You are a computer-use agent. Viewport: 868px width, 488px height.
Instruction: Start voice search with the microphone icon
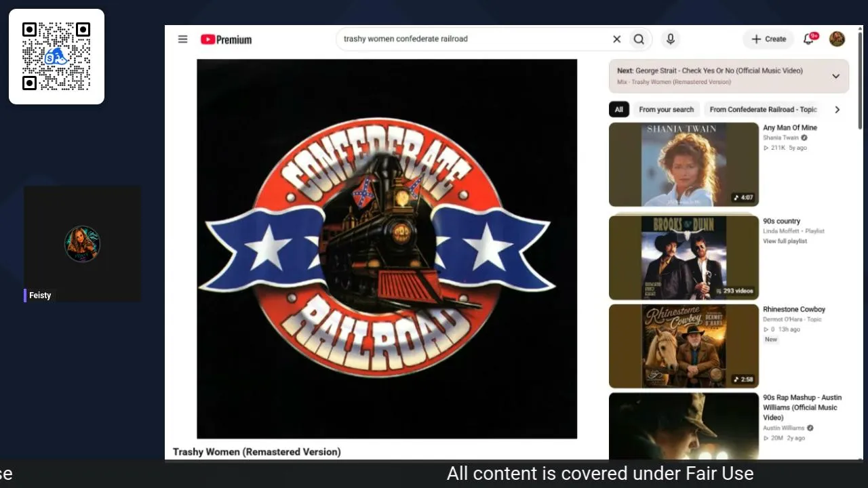click(670, 39)
